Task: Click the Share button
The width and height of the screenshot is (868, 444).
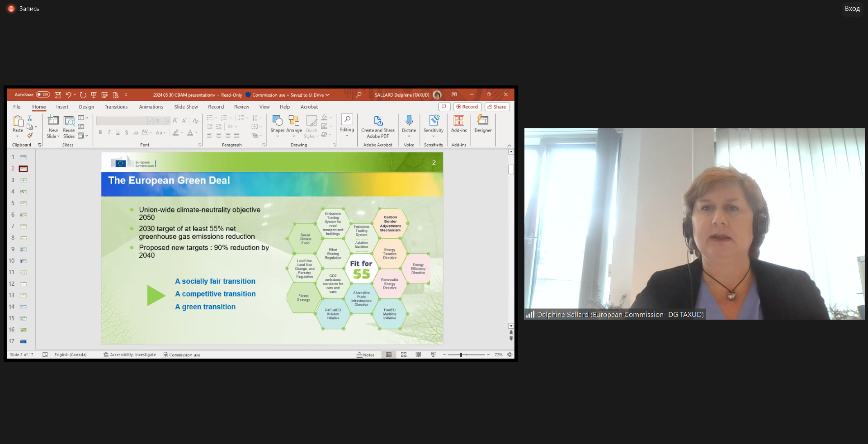Action: [497, 107]
